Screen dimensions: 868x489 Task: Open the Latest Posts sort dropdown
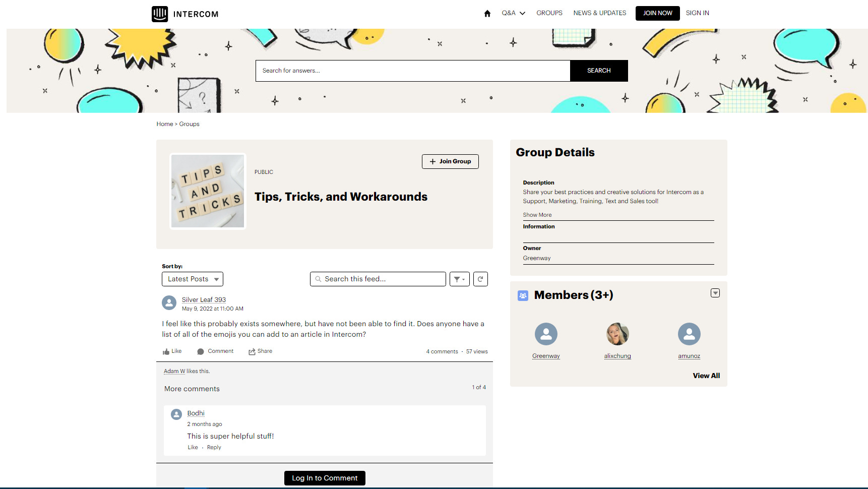pyautogui.click(x=193, y=279)
